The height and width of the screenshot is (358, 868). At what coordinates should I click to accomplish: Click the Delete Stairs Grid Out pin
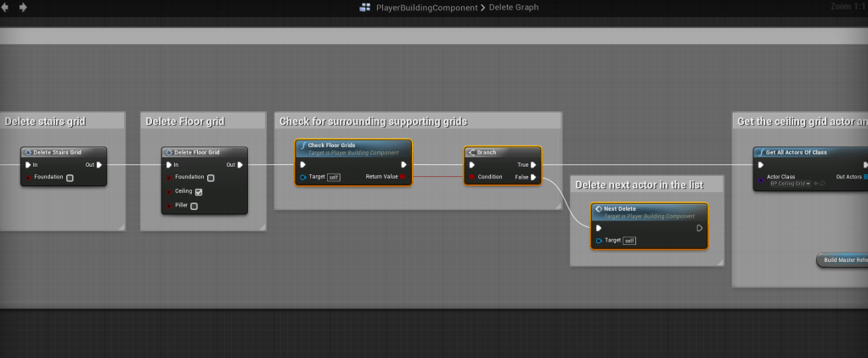[x=99, y=165]
